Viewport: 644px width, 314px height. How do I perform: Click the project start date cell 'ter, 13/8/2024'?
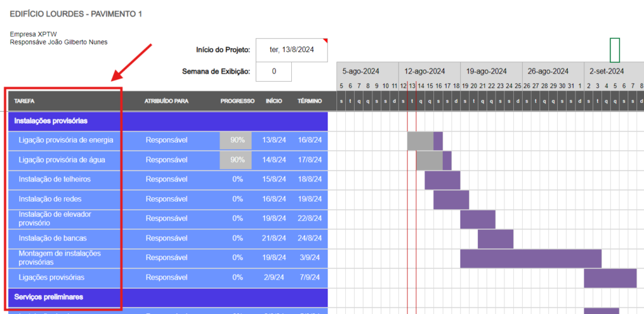coord(292,50)
